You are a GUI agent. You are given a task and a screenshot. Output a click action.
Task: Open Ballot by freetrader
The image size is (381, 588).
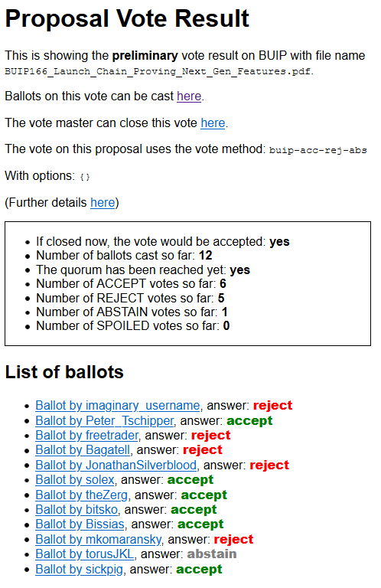[87, 436]
